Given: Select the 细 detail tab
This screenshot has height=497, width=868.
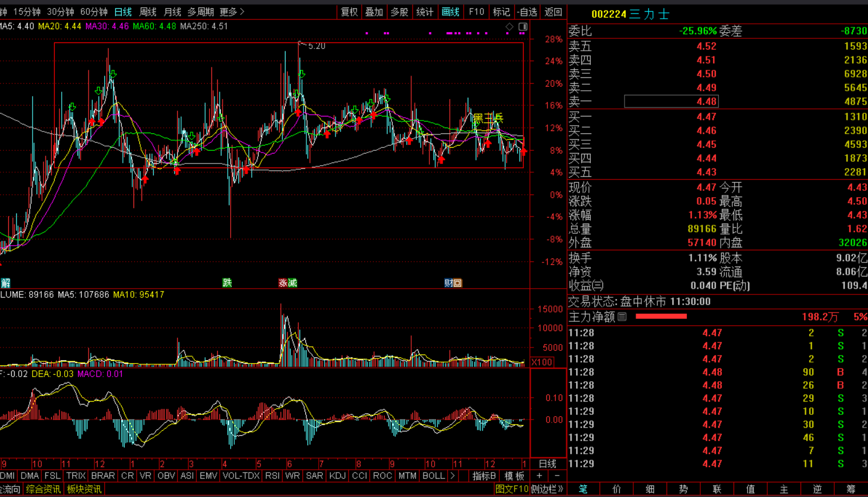Looking at the screenshot, I should (x=650, y=489).
